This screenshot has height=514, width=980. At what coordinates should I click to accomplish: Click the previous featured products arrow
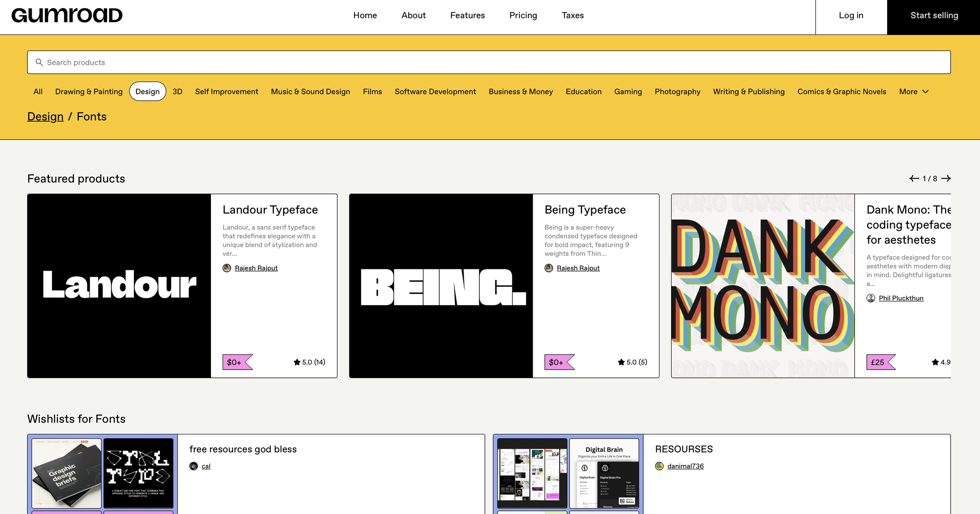click(x=914, y=179)
